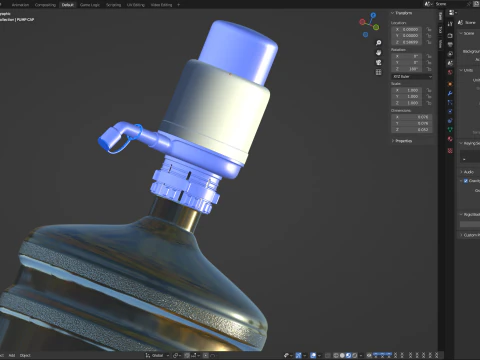Click the green Y axis on the gizmo

[x=376, y=27]
